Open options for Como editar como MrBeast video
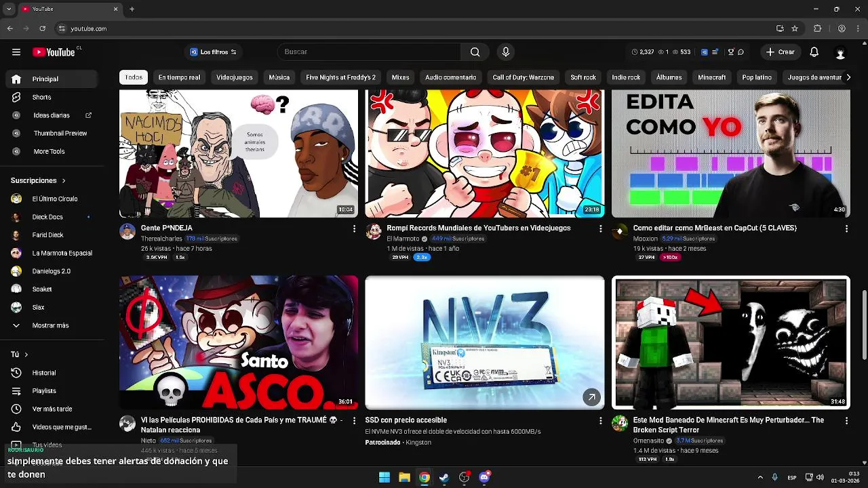868x488 pixels. [x=846, y=229]
